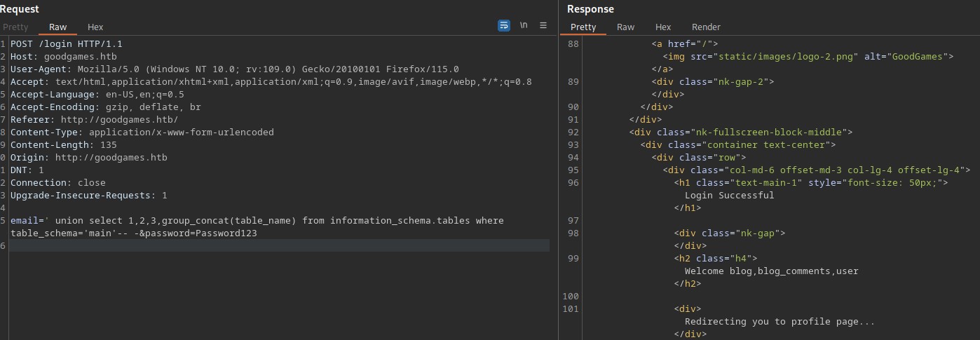Click the 'Login Successful' text in response
Image resolution: width=980 pixels, height=340 pixels.
pos(730,195)
